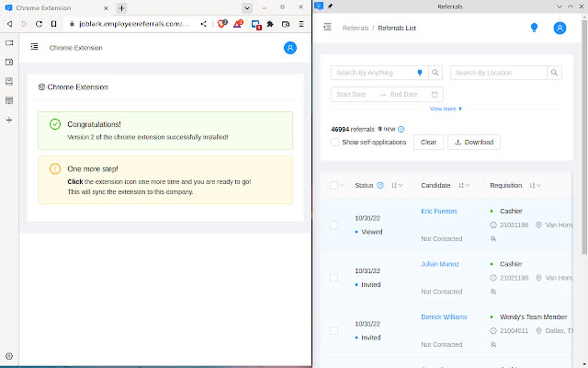Open Julian Munoz's candidate profile link

click(x=440, y=264)
